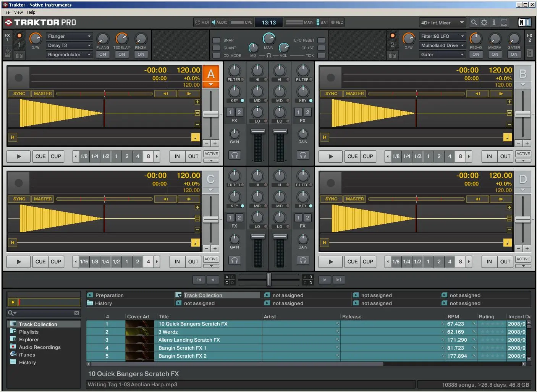Click the magnifying glass search icon in the header
The image size is (537, 392).
pyautogui.click(x=474, y=22)
